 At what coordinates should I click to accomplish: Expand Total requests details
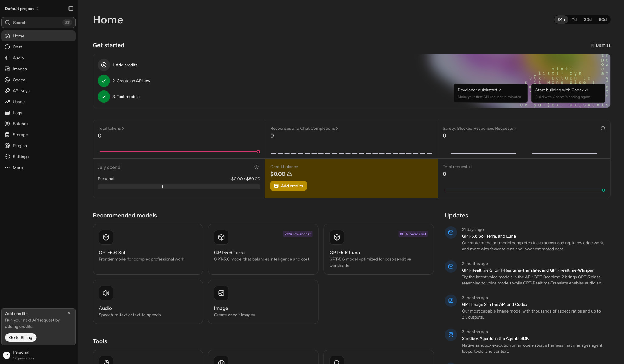click(458, 167)
